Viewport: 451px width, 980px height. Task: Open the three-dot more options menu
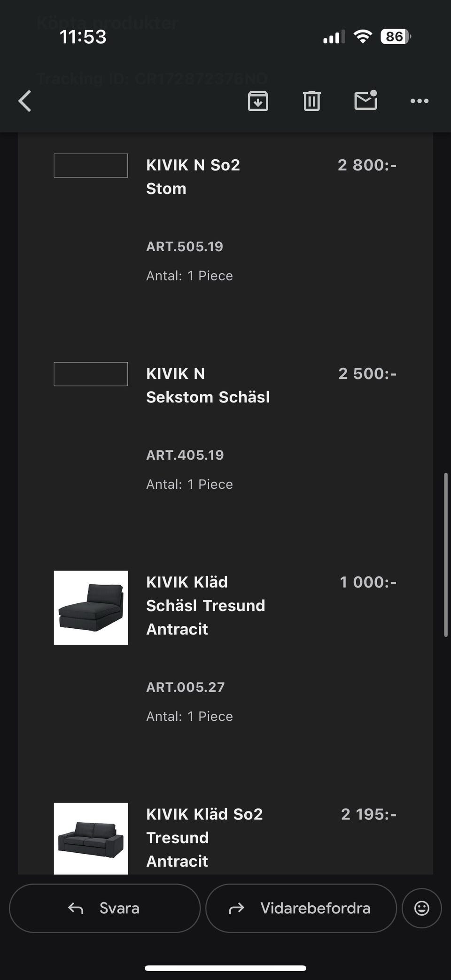[419, 101]
